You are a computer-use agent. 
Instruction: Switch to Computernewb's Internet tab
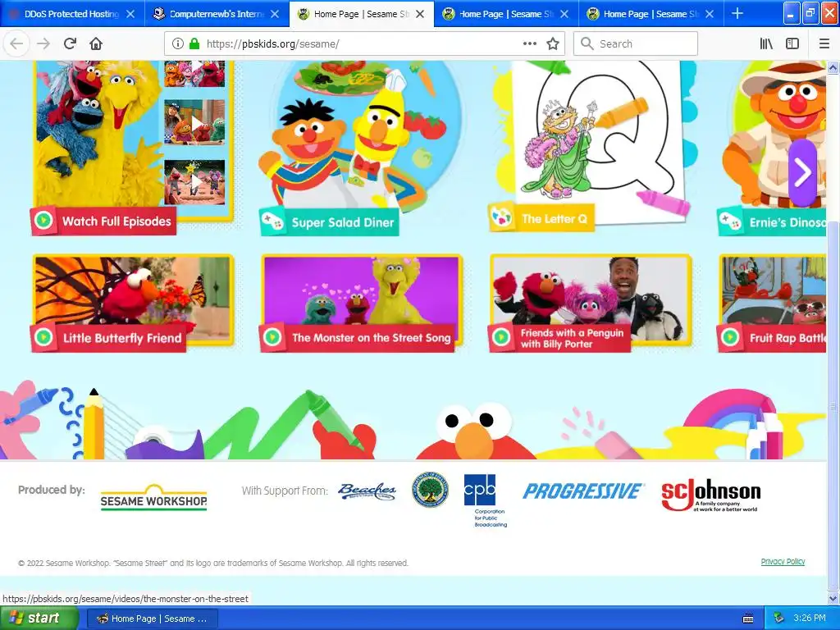(217, 14)
